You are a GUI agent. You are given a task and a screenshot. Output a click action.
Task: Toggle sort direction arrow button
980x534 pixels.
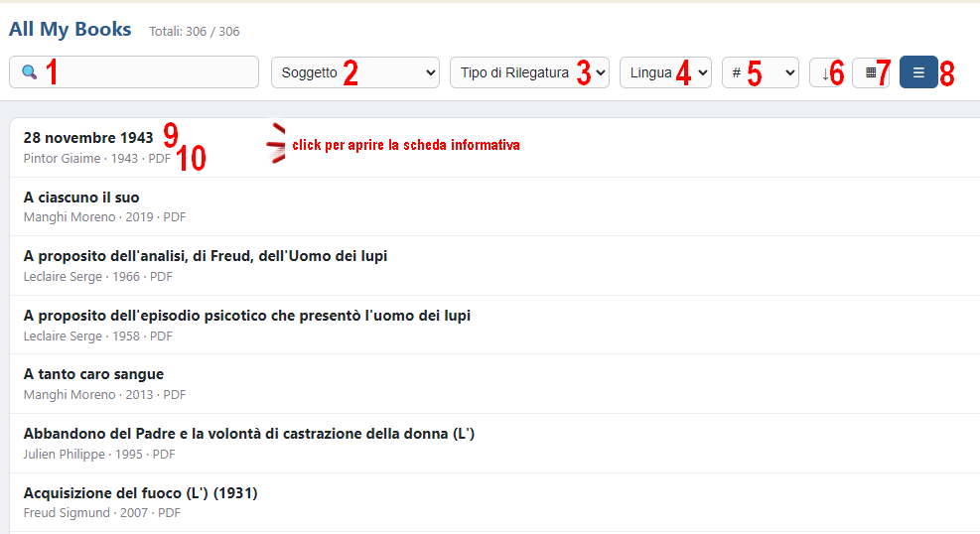[x=828, y=72]
